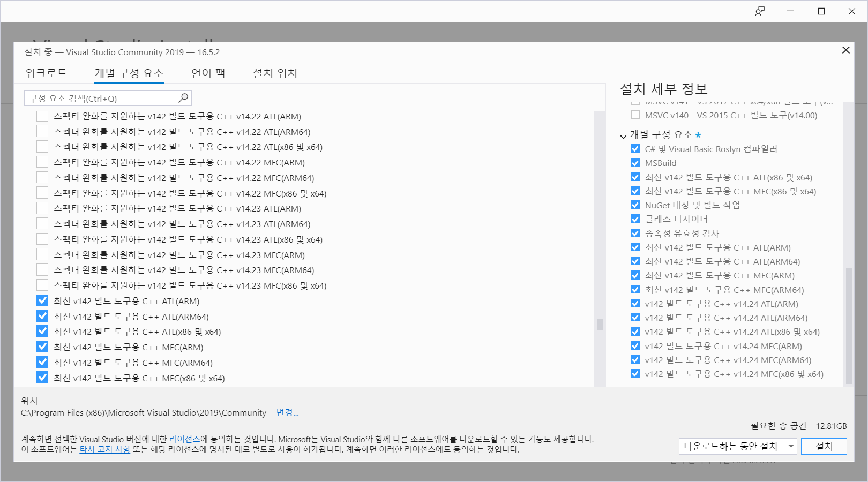Enable v14.23 ATL(x86 및 x64) Spectre component
The width and height of the screenshot is (868, 482).
[x=42, y=239]
